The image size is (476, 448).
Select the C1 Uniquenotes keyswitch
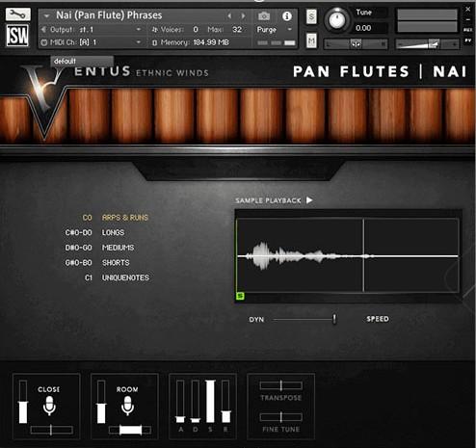pyautogui.click(x=117, y=277)
